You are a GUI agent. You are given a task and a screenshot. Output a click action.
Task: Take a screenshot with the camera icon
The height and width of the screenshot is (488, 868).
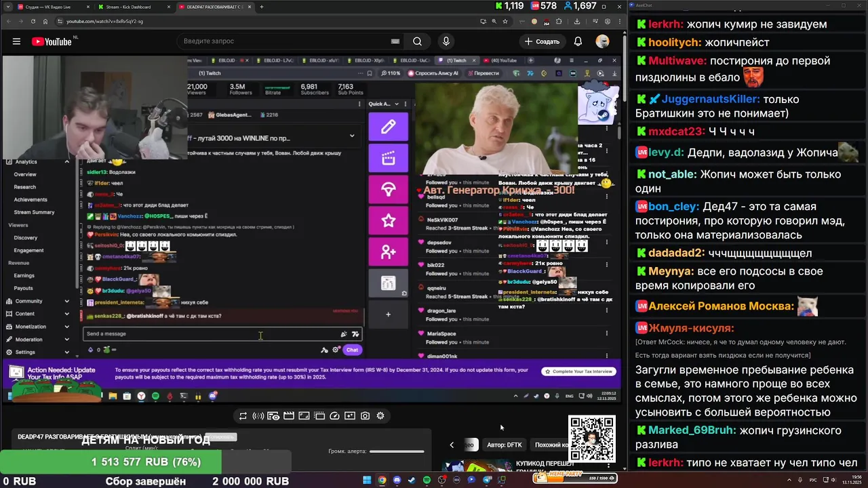click(x=366, y=415)
